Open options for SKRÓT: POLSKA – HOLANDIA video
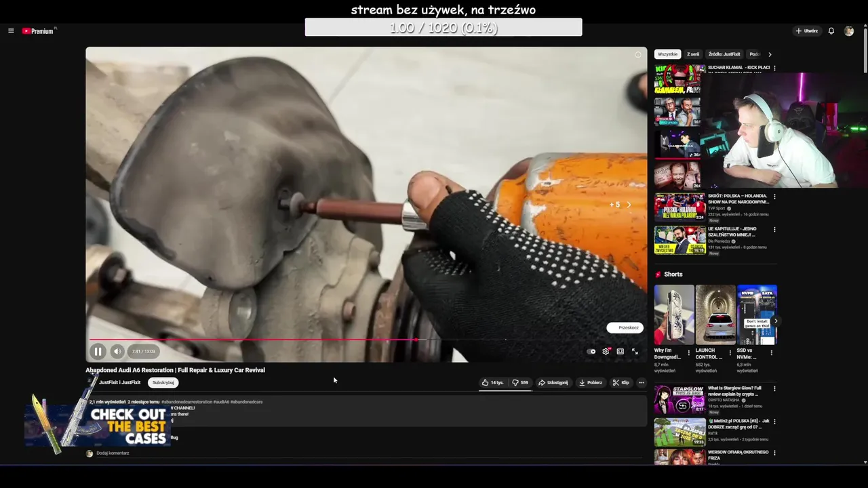This screenshot has width=868, height=488. (774, 197)
